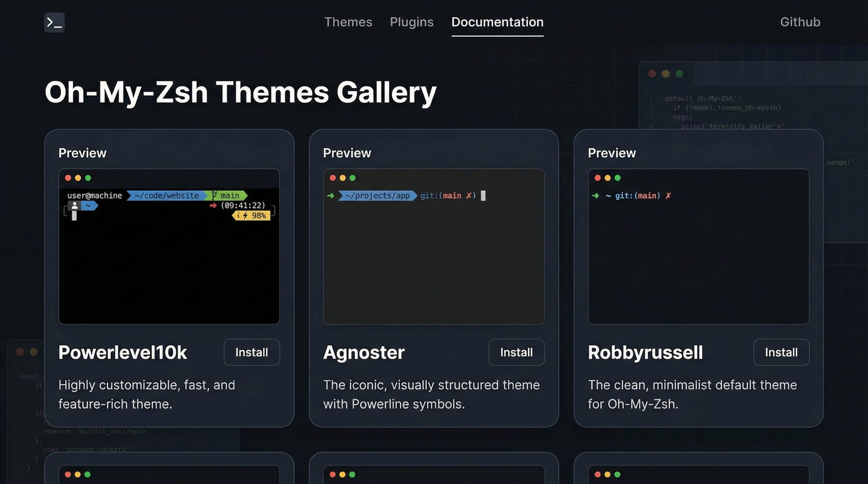Install the Robbyrussell theme
This screenshot has height=484, width=868.
point(781,352)
